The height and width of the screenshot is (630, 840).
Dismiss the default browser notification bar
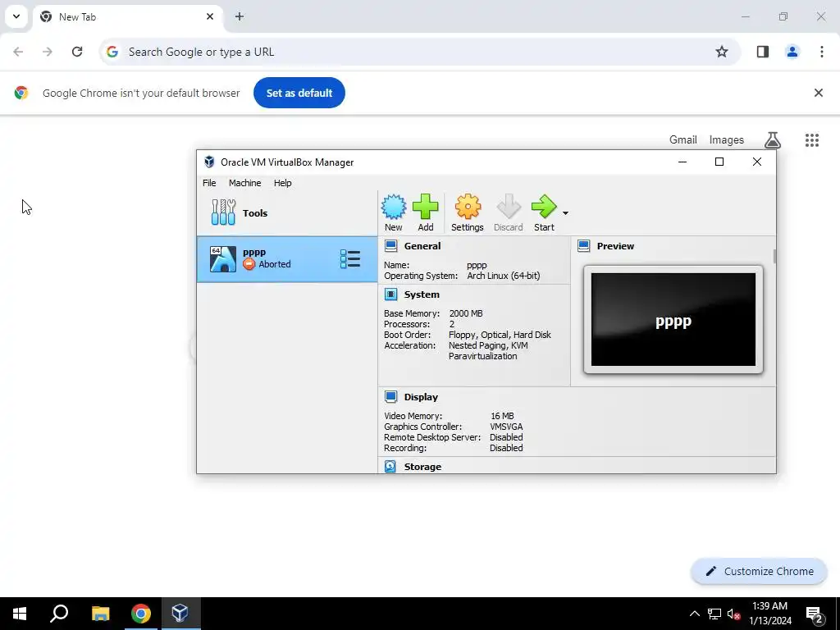[x=819, y=93]
